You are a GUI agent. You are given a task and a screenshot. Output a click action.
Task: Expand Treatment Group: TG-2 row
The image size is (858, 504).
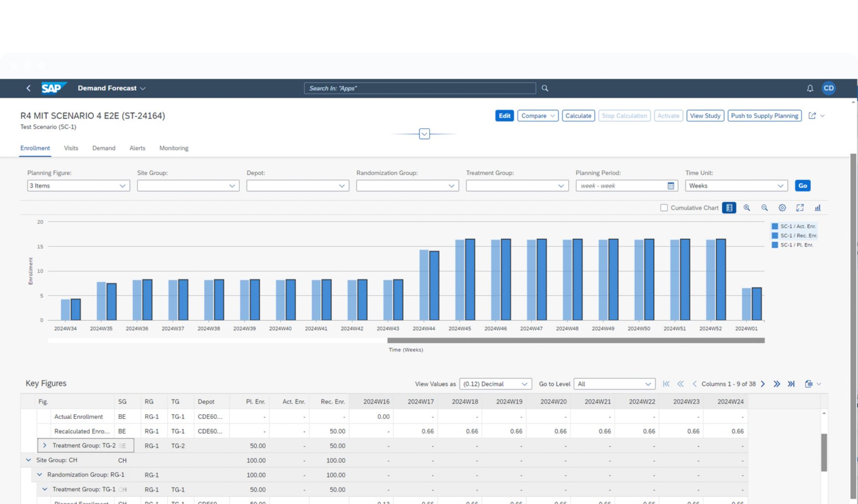tap(44, 445)
